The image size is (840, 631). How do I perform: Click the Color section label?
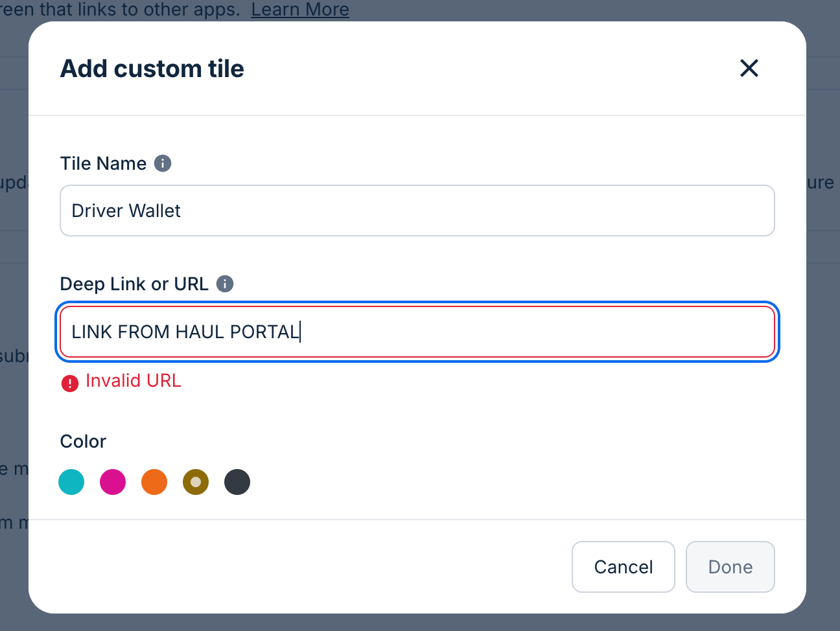pos(83,441)
